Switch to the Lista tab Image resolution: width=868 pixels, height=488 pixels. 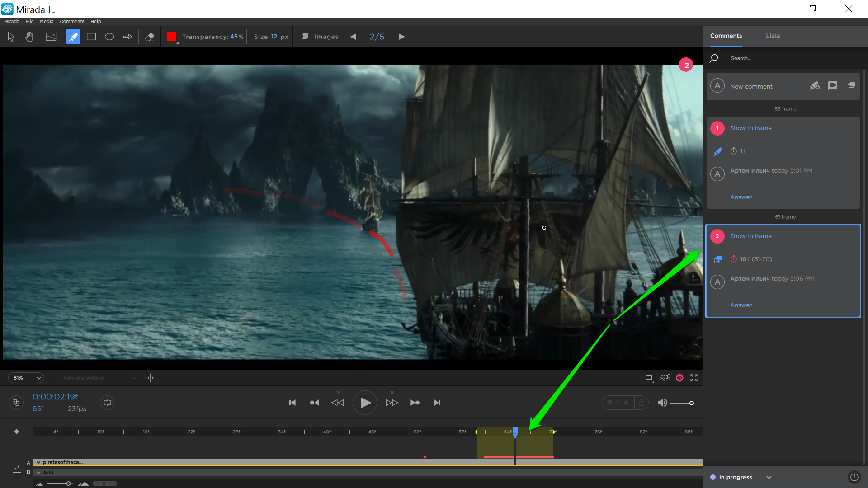click(x=773, y=36)
